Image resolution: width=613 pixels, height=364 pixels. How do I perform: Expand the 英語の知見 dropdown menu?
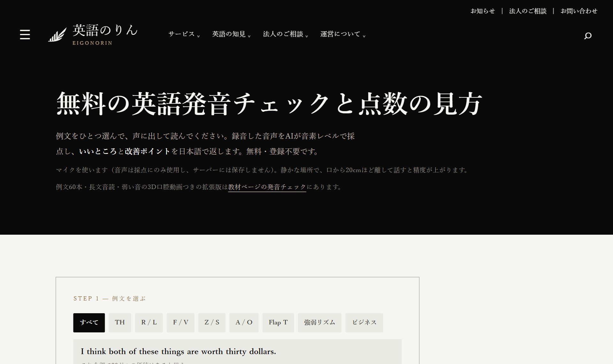(x=231, y=34)
